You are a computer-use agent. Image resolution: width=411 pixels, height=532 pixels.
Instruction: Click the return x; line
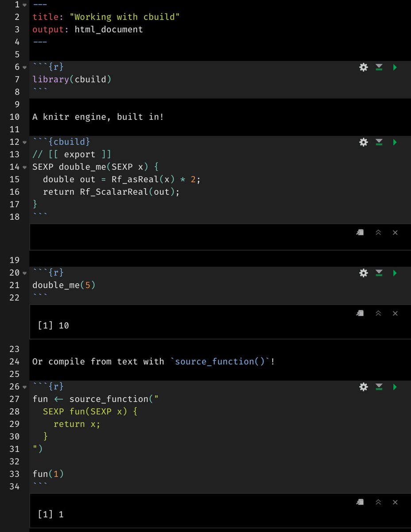tap(77, 424)
